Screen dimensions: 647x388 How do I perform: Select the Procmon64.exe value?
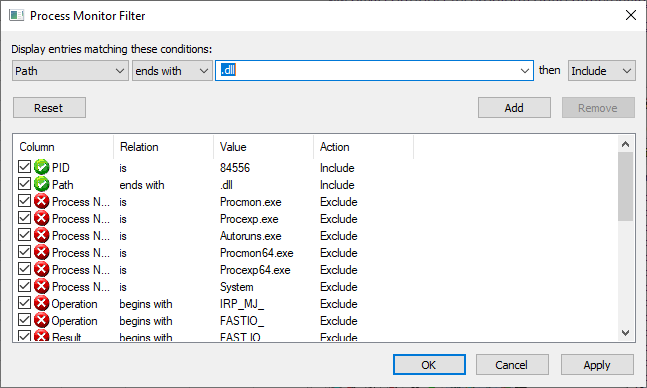click(257, 253)
